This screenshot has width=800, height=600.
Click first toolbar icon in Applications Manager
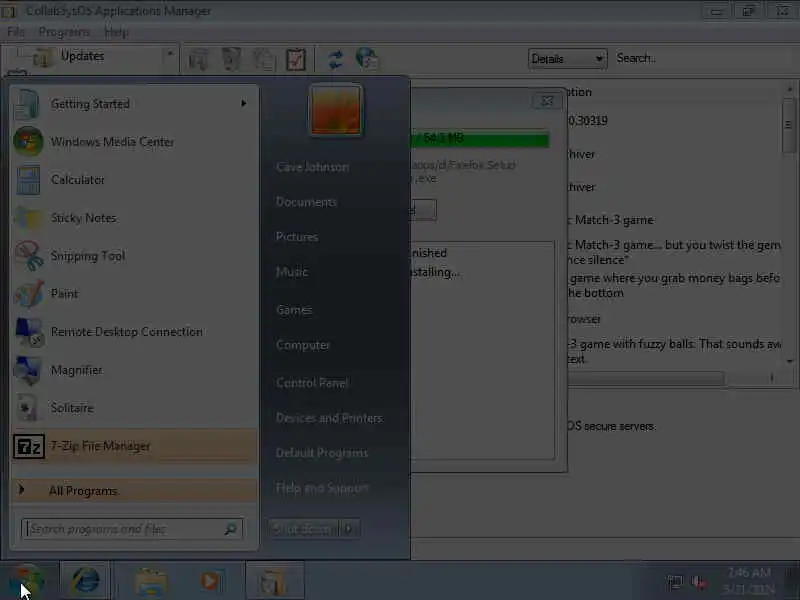tap(198, 60)
